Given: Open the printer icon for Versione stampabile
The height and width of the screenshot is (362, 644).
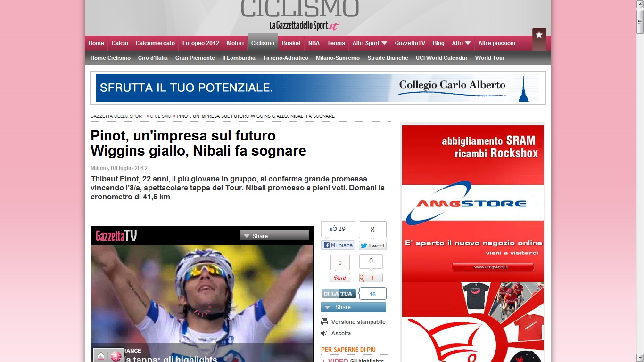Looking at the screenshot, I should coord(324,322).
